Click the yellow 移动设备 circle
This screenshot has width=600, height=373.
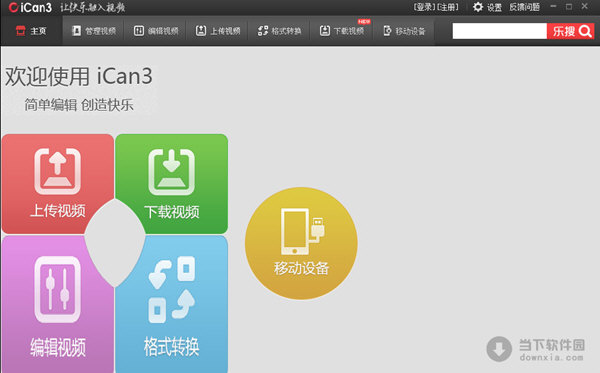coord(302,243)
